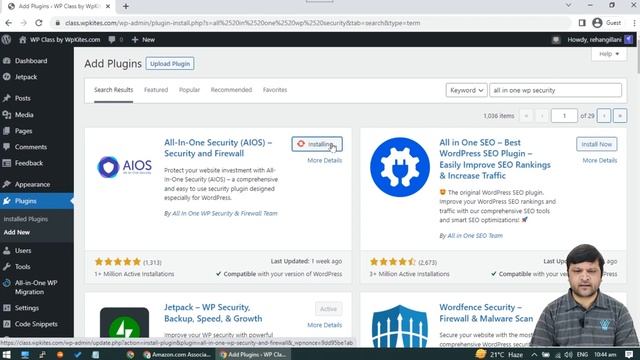Switch to Search Results tab
The image size is (640, 360).
pyautogui.click(x=113, y=90)
